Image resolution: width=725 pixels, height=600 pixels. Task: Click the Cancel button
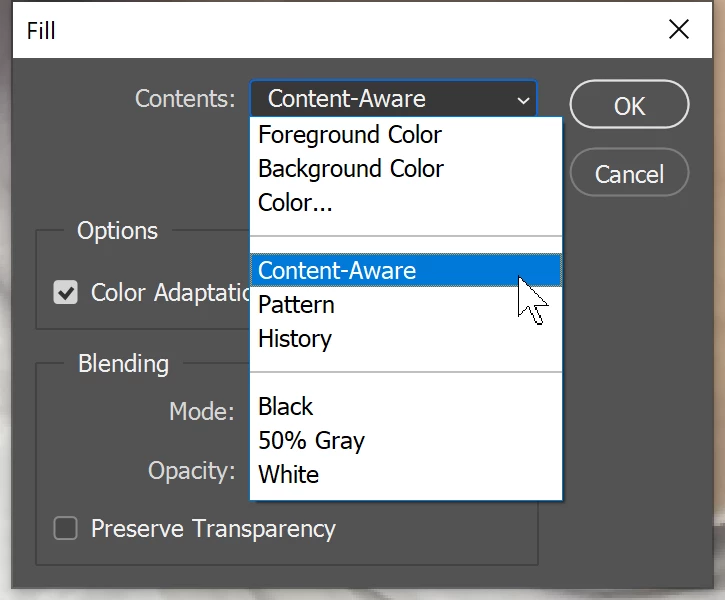click(629, 174)
